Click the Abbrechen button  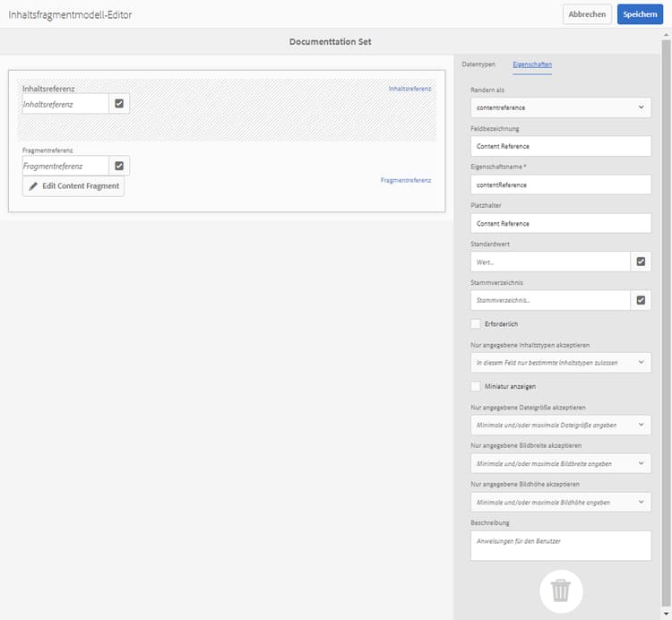coord(587,14)
